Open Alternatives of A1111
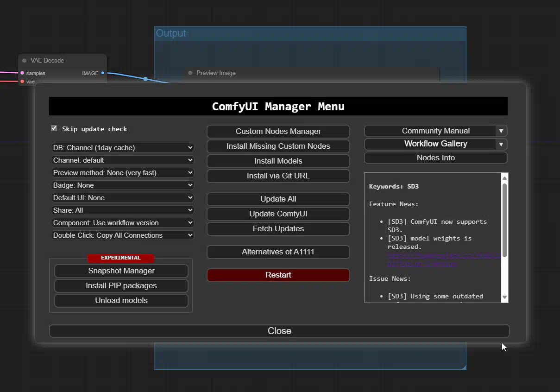The image size is (560, 392). (x=278, y=252)
